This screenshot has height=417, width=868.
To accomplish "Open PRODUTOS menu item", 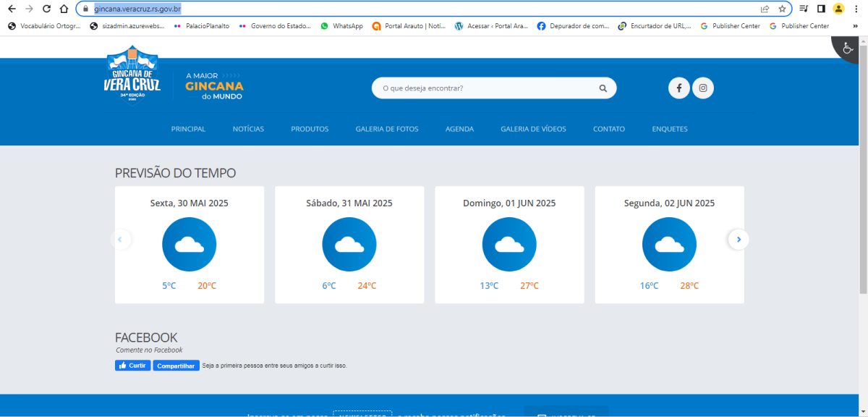I will coord(310,129).
